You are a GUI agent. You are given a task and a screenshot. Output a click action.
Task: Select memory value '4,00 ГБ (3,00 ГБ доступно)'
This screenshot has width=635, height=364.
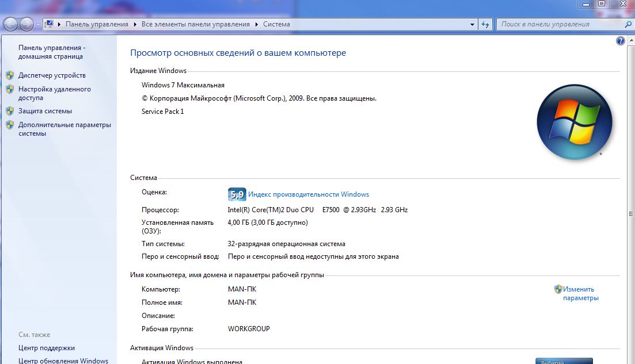click(x=268, y=223)
